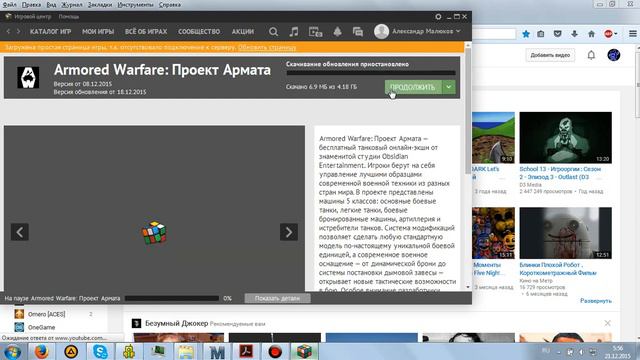Open School 13 Outlast video title

560,173
